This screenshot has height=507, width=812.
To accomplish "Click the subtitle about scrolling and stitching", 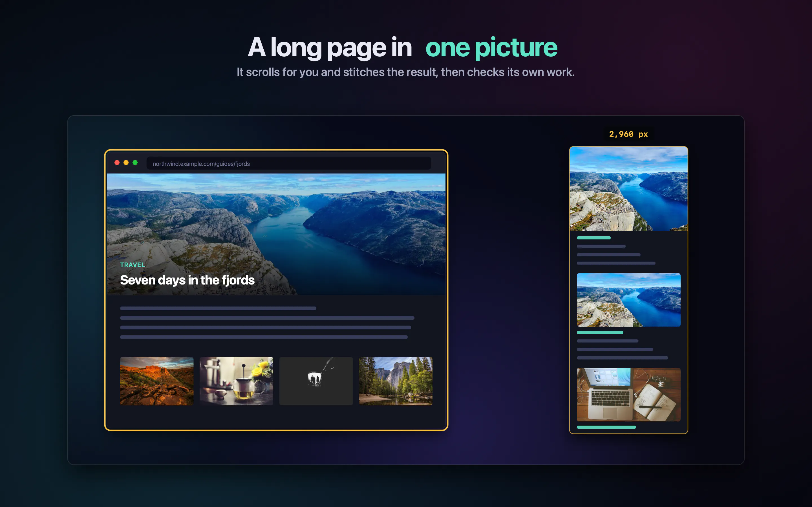I will pos(406,72).
